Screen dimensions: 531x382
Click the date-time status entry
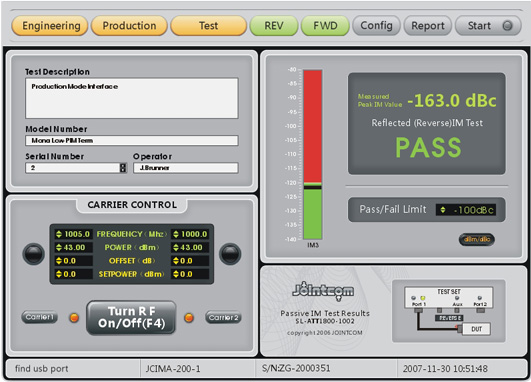(445, 368)
